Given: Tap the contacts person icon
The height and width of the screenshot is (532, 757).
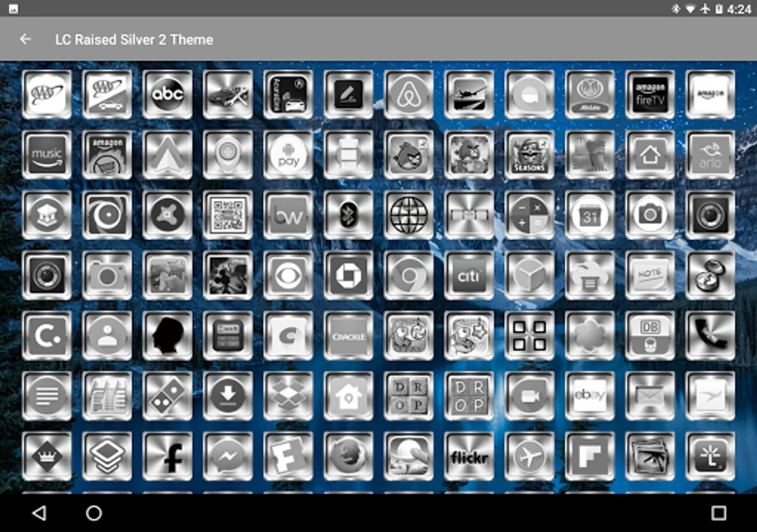Looking at the screenshot, I should 107,336.
